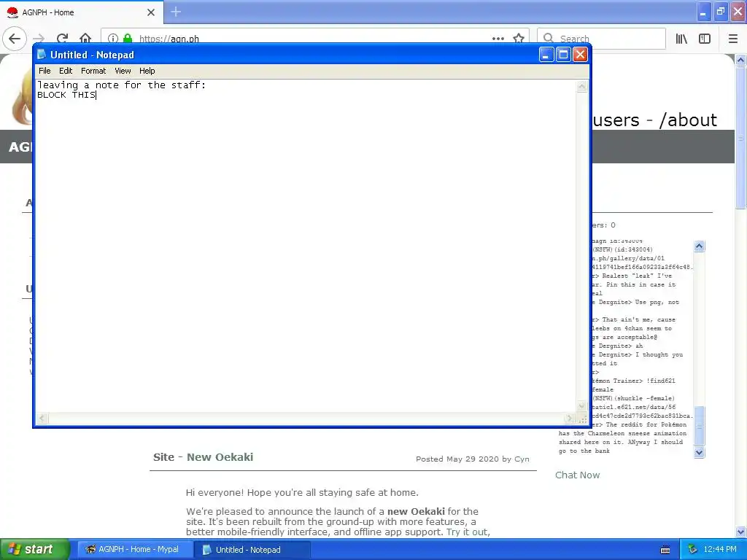Click the taskbar clock 12:44 PM
Image resolution: width=747 pixels, height=560 pixels.
pyautogui.click(x=720, y=550)
